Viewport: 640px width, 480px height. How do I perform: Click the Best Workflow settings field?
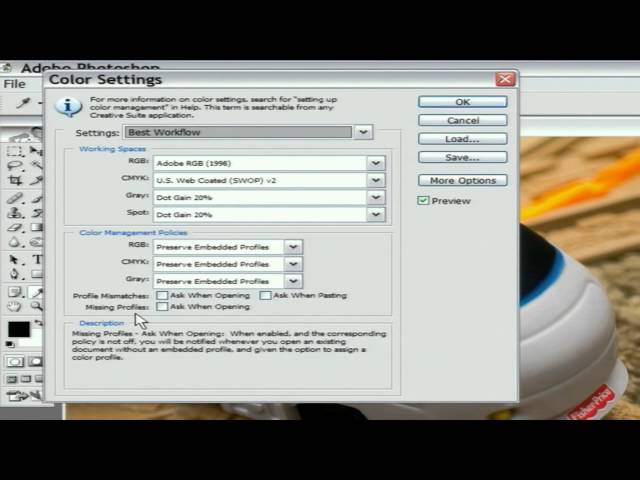238,132
